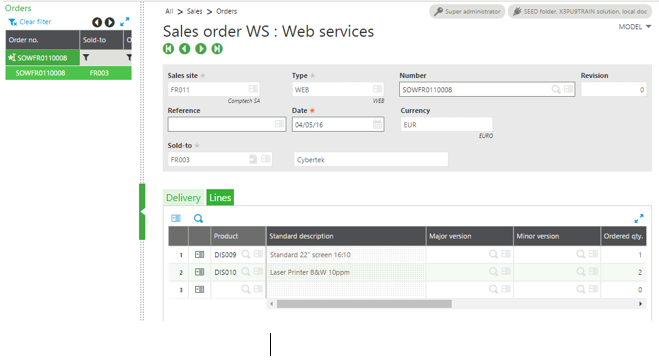659x364 pixels.
Task: Open the Date calendar picker
Action: click(x=377, y=124)
